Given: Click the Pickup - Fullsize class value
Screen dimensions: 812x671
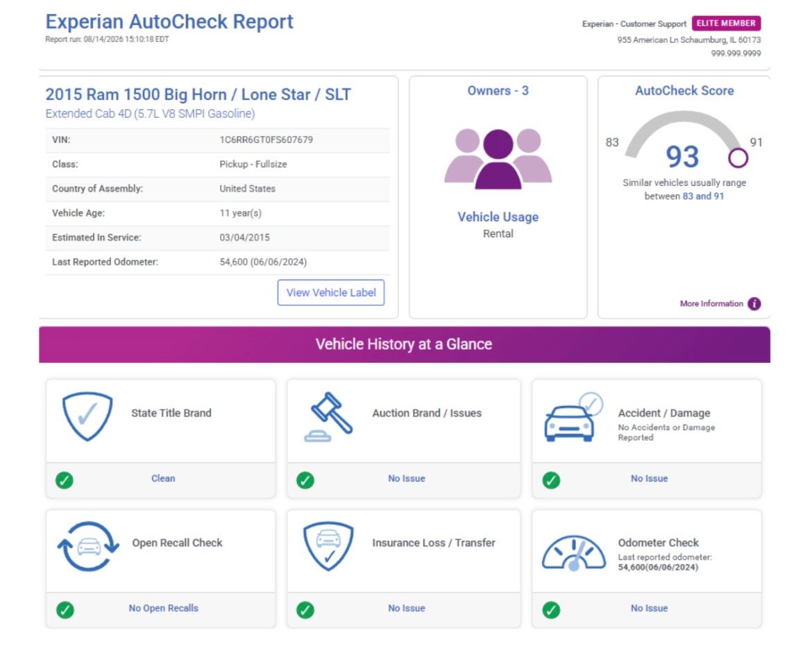Looking at the screenshot, I should coord(253,164).
